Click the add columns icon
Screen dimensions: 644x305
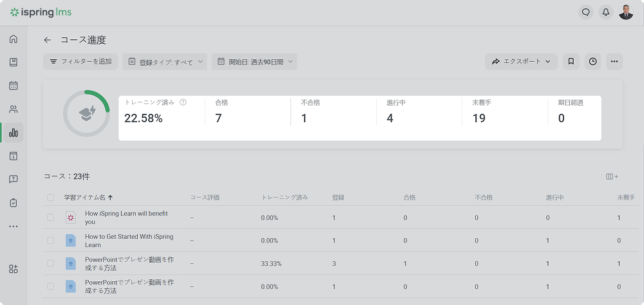[612, 176]
